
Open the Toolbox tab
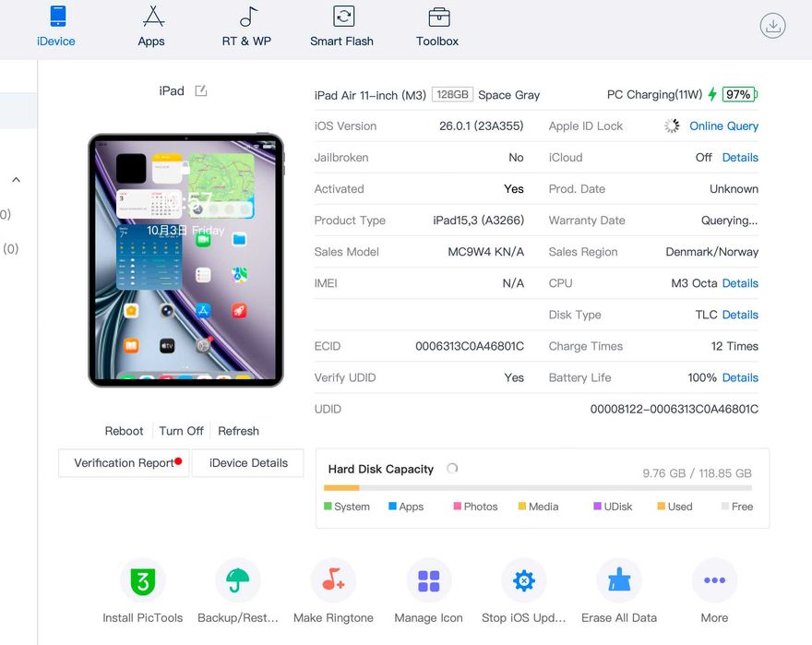pos(437,26)
